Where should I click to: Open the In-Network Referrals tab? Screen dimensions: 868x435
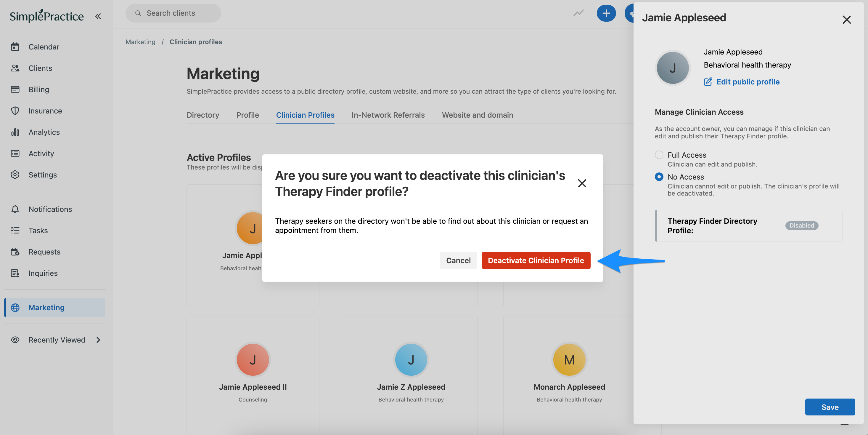coord(388,115)
